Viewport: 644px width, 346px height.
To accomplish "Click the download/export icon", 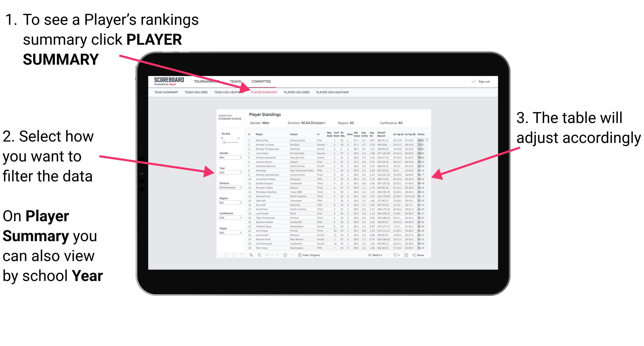I will 395,255.
